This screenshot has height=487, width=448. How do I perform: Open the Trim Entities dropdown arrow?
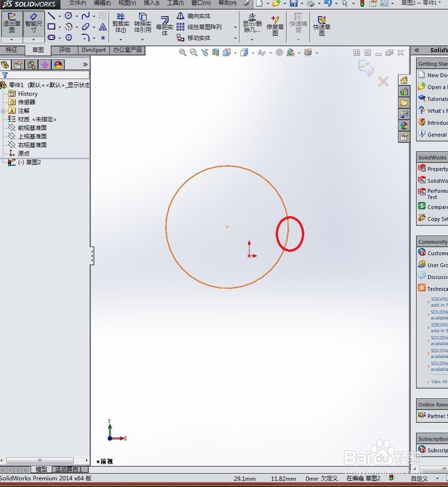click(x=120, y=40)
